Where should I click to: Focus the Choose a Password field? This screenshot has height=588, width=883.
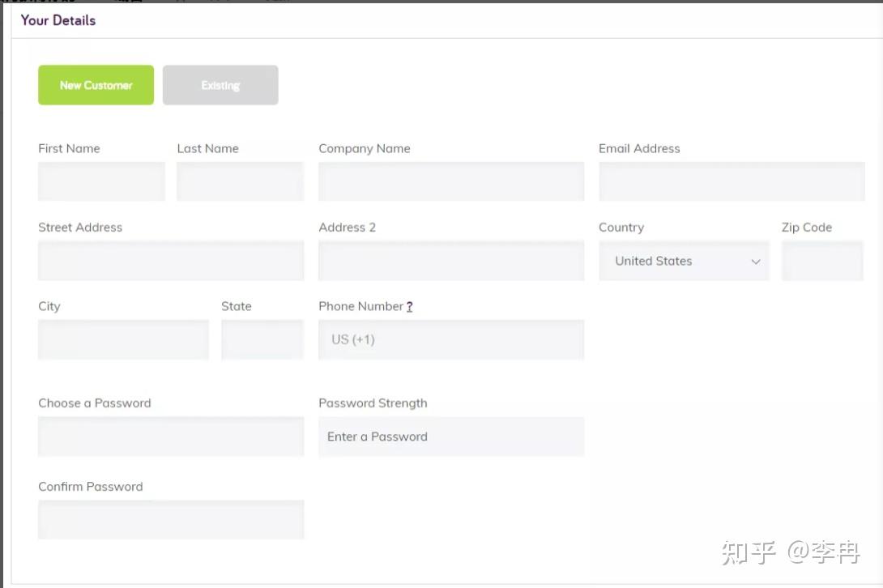(x=171, y=437)
